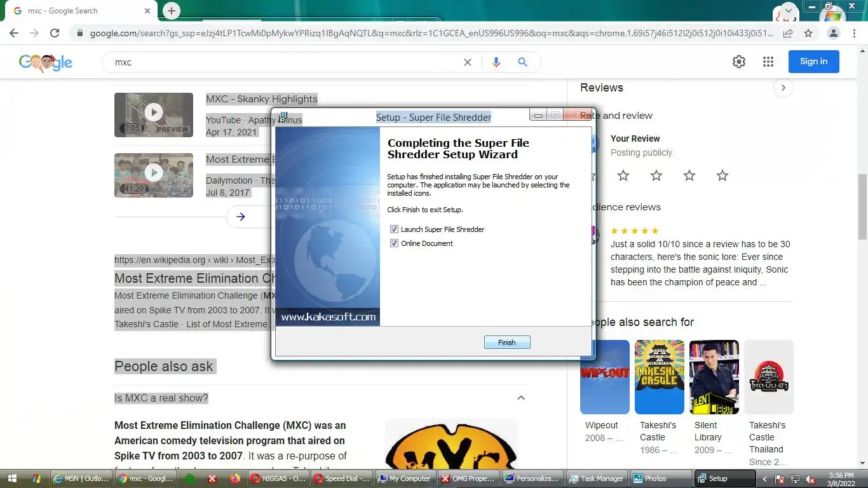This screenshot has width=868, height=488.
Task: Click the red X taskbar icon
Action: coord(212,478)
